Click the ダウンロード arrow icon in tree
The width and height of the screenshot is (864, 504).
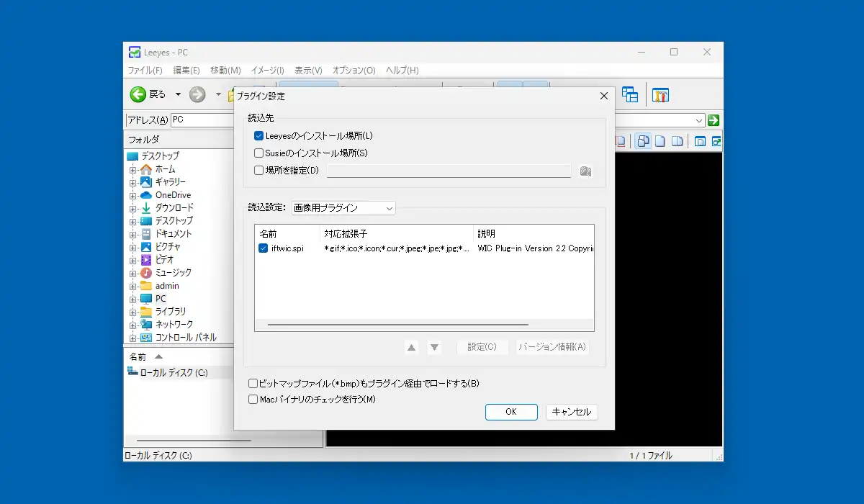[146, 208]
